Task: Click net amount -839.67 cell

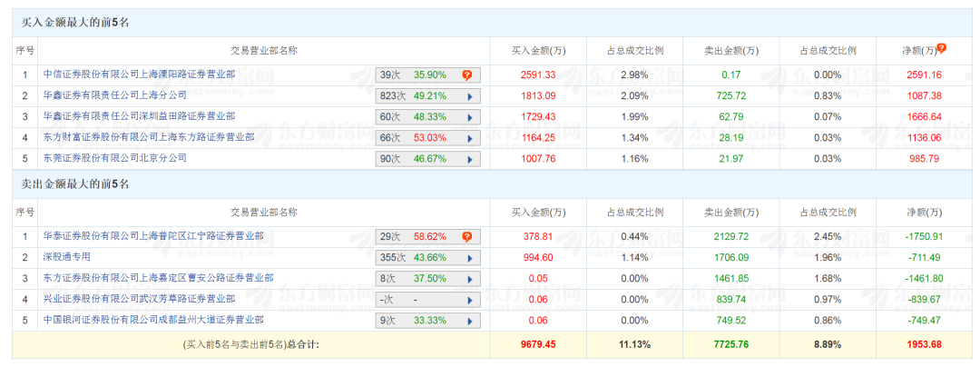Action: tap(924, 300)
